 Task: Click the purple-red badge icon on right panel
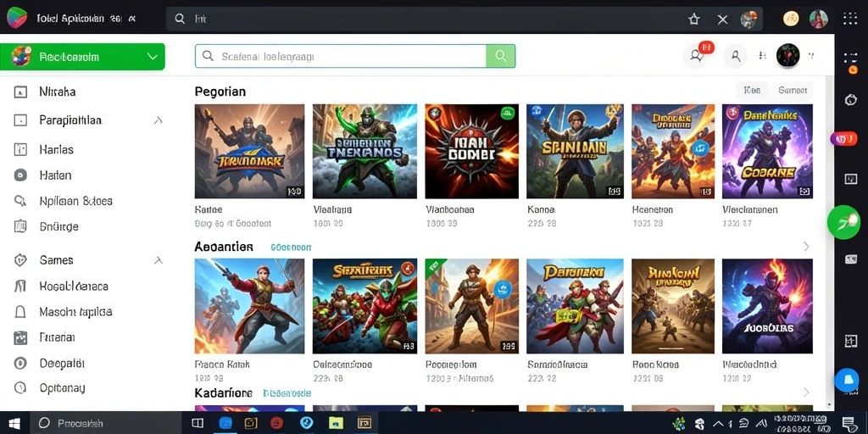(x=844, y=138)
